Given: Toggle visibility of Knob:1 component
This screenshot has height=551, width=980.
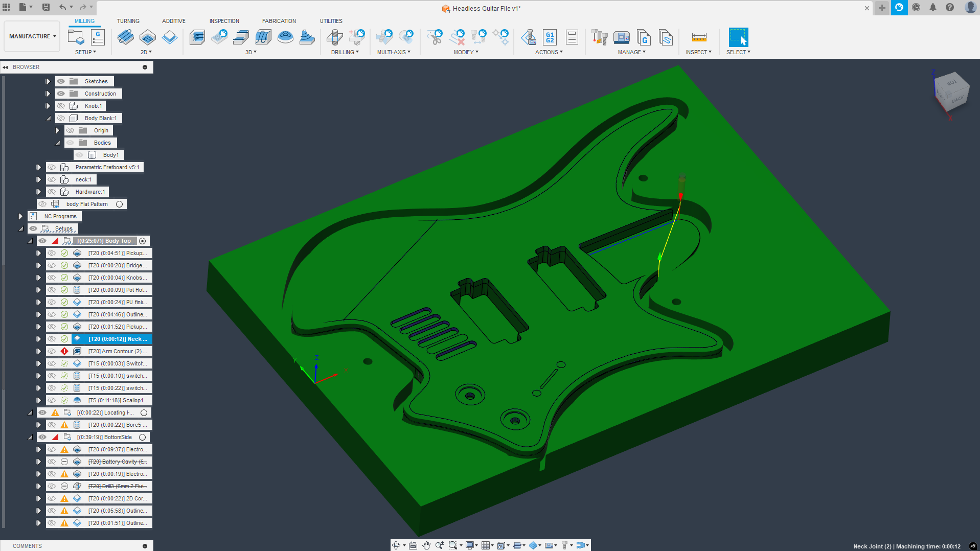Looking at the screenshot, I should [61, 106].
